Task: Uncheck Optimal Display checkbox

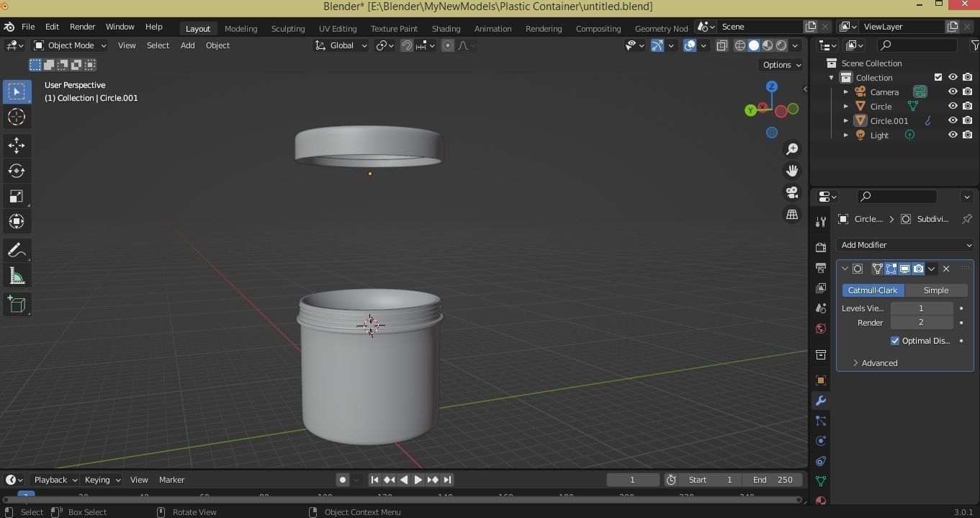Action: click(x=895, y=341)
